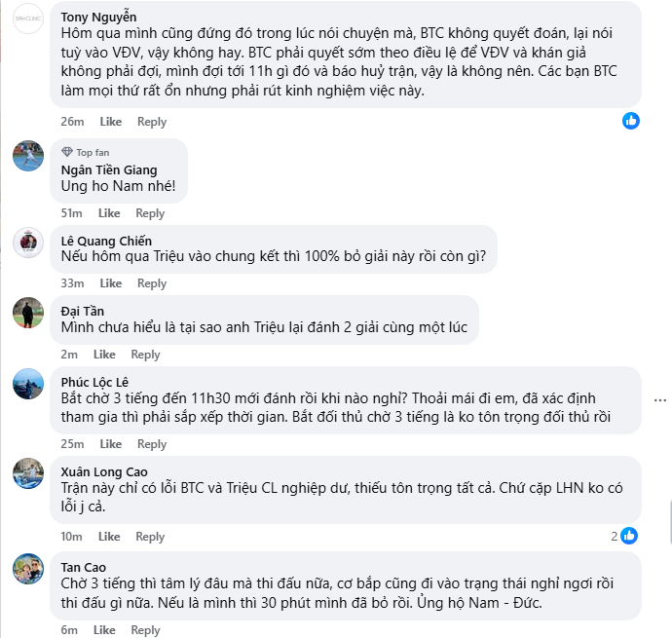Like Ngân Tiền Giang's comment
This screenshot has width=672, height=638.
tap(110, 213)
